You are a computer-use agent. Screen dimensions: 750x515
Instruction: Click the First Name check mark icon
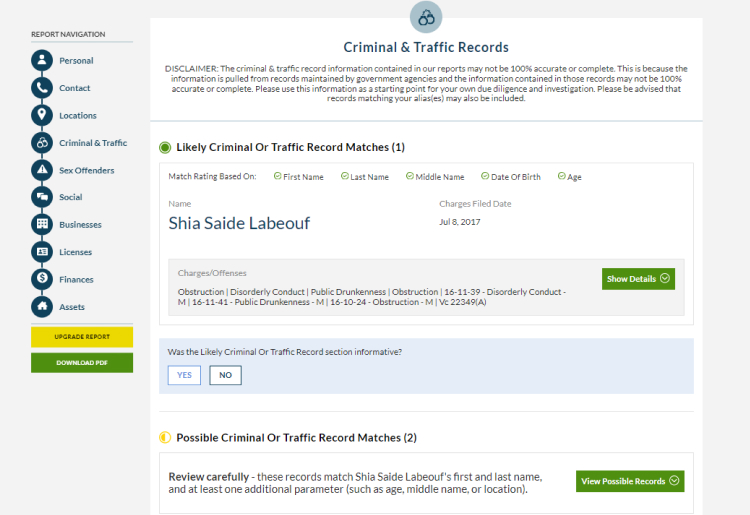[277, 176]
